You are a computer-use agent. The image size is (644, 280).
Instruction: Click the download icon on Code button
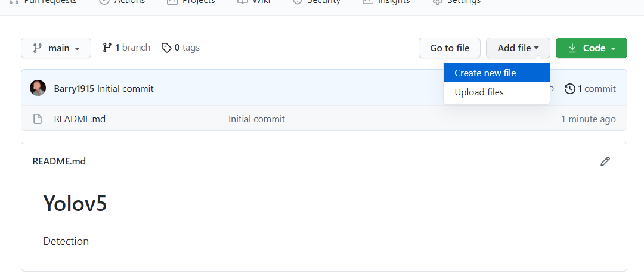click(x=572, y=48)
